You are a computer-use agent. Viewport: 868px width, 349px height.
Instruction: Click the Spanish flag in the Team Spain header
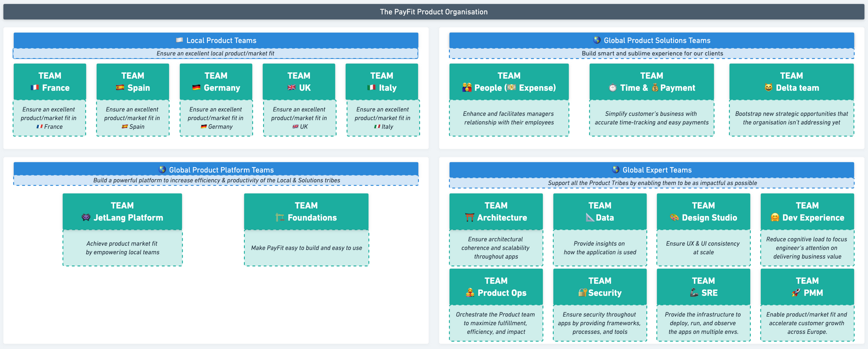120,88
